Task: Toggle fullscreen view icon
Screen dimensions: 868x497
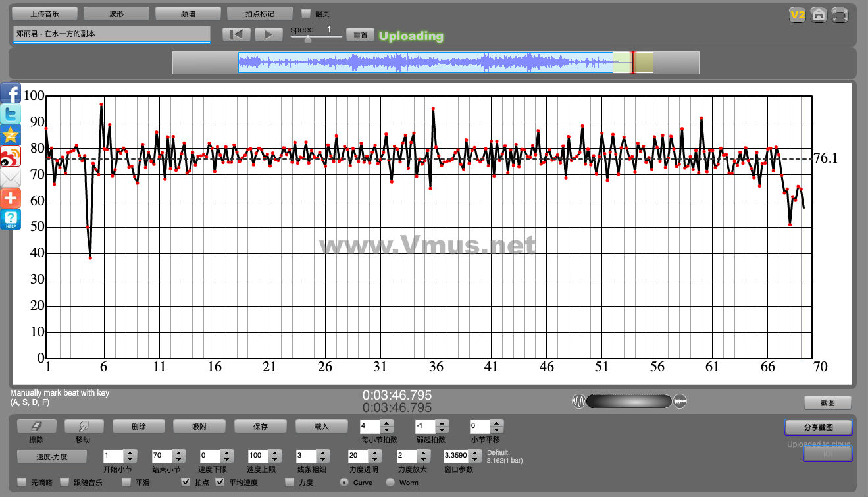Action: coord(839,15)
